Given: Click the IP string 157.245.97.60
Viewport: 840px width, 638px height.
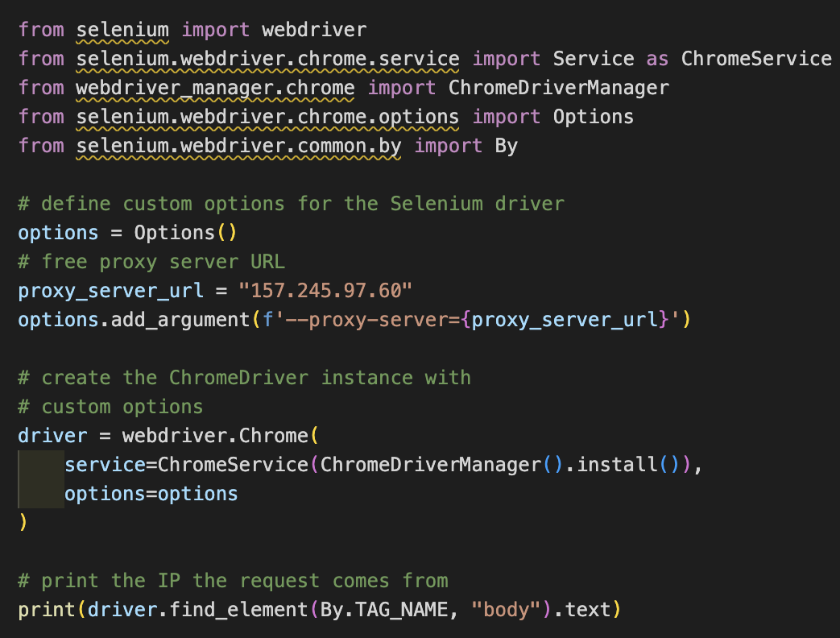Looking at the screenshot, I should (x=325, y=291).
